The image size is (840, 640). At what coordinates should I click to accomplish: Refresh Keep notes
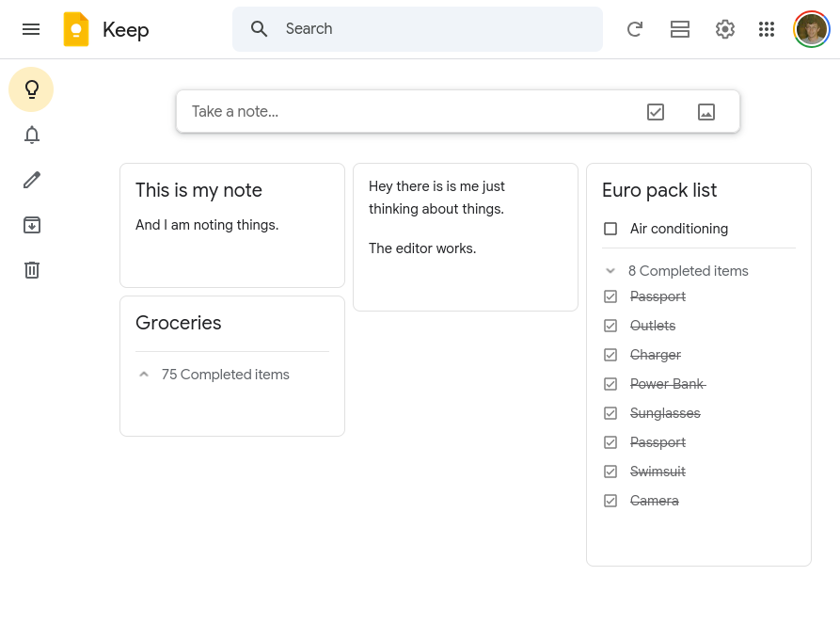pyautogui.click(x=635, y=29)
